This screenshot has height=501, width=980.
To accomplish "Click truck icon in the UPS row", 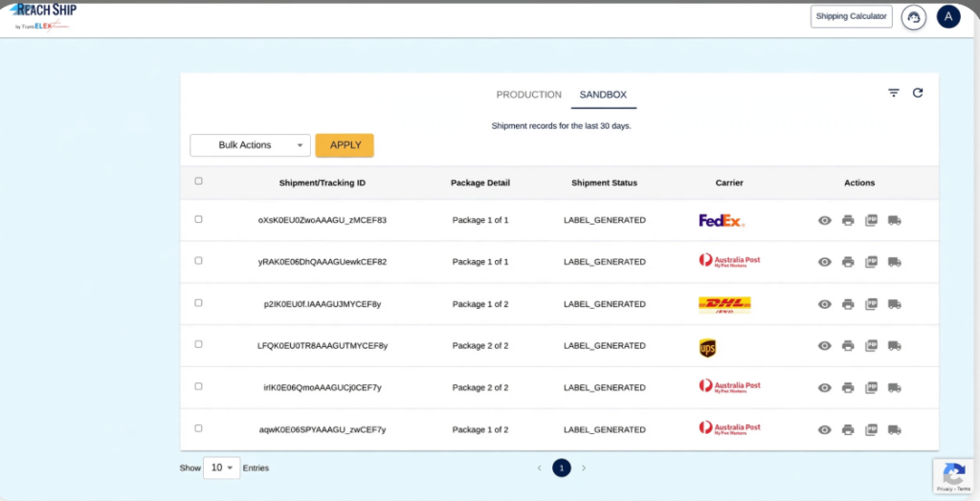I will coord(895,345).
